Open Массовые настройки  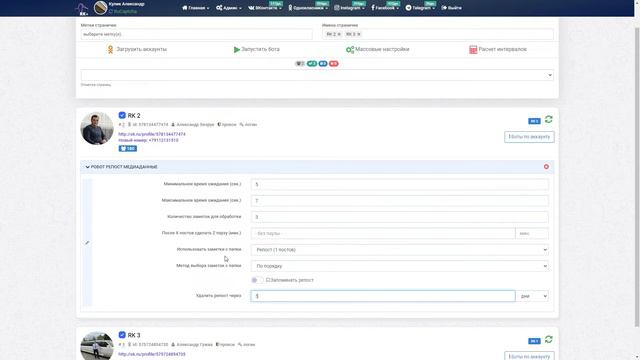click(x=378, y=49)
